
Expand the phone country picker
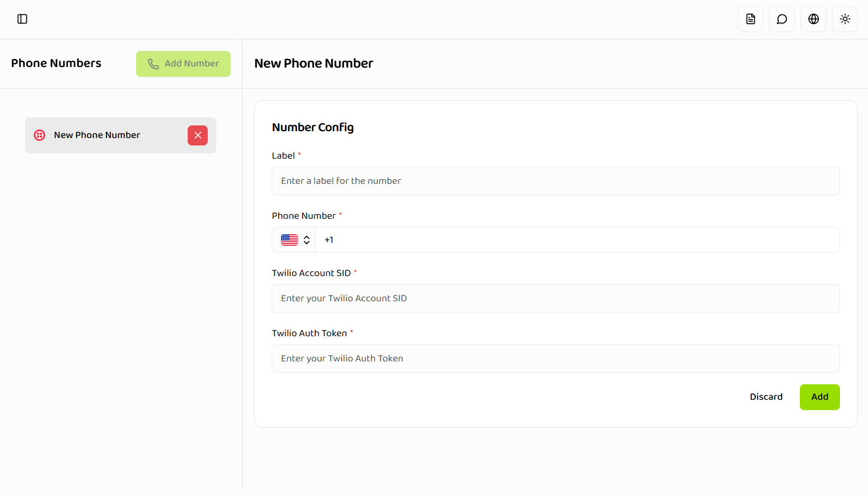294,239
